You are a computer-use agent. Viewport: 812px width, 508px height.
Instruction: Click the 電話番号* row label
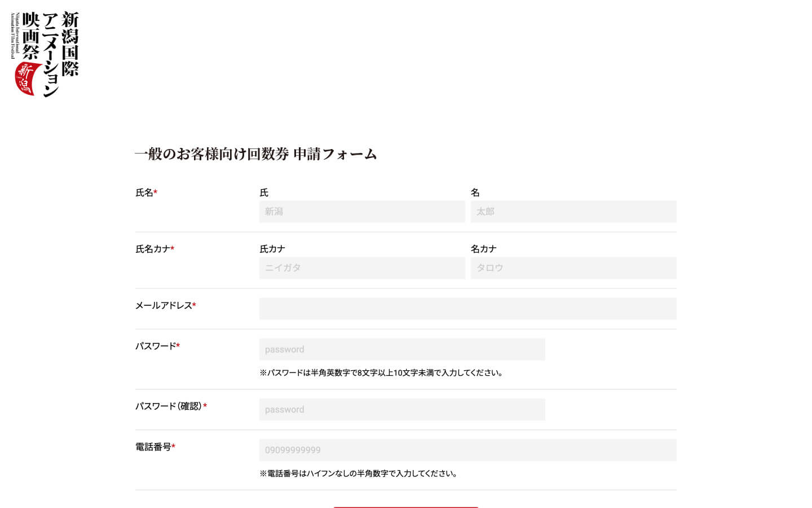tap(155, 447)
